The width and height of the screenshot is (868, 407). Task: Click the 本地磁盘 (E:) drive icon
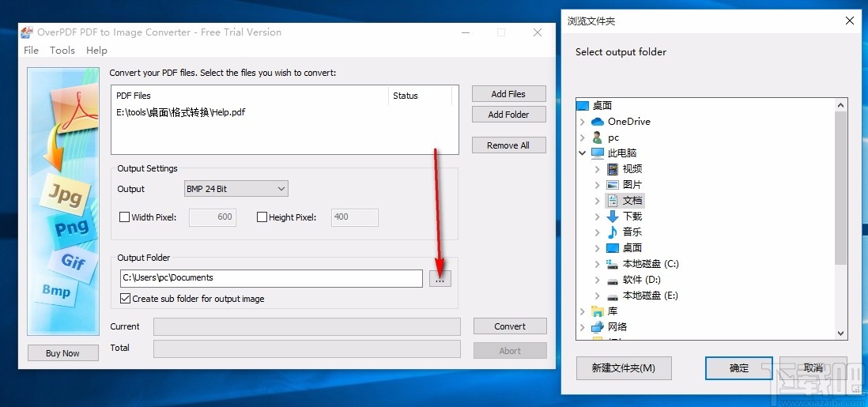[x=612, y=296]
